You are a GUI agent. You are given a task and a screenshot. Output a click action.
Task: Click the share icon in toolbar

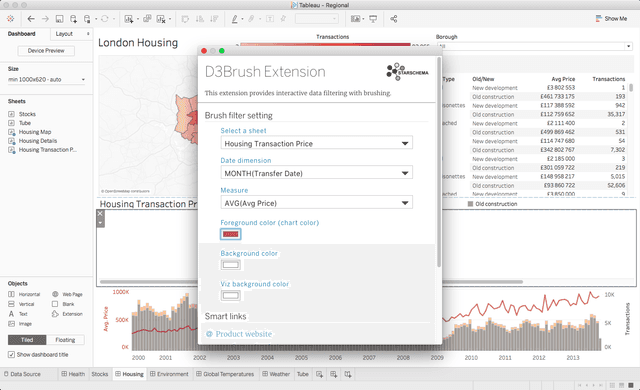click(393, 19)
